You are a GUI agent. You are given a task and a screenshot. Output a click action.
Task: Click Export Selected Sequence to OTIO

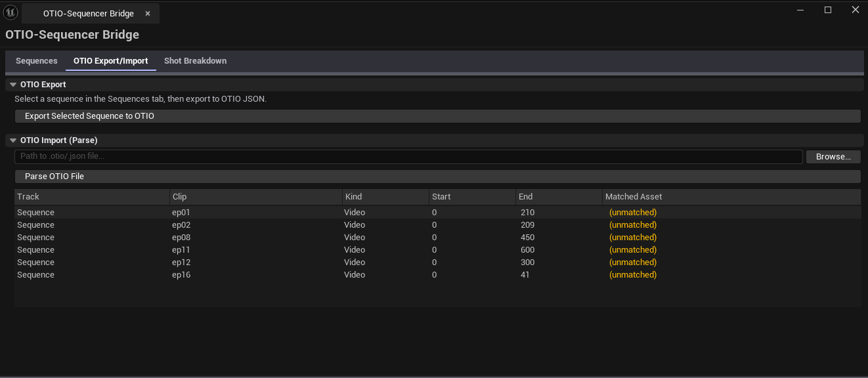click(x=437, y=116)
